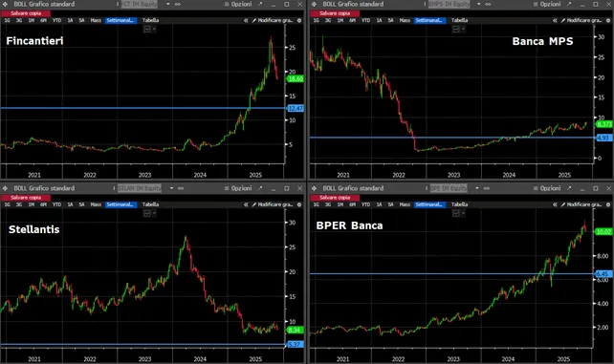Screen dimensions: 614x364
Task: Click the ticker input field in the Fincantieri panel
Action: (140, 4)
